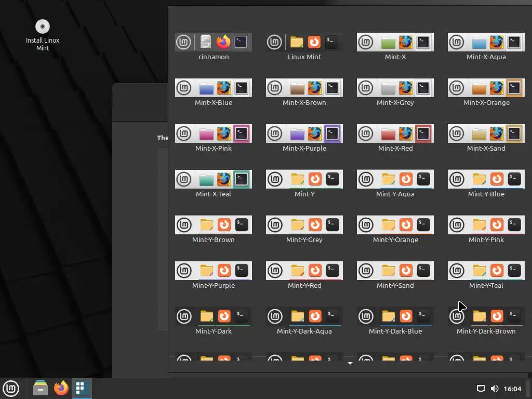This screenshot has height=399, width=532.
Task: Select the Mint-X-Brown theme
Action: coord(304,92)
